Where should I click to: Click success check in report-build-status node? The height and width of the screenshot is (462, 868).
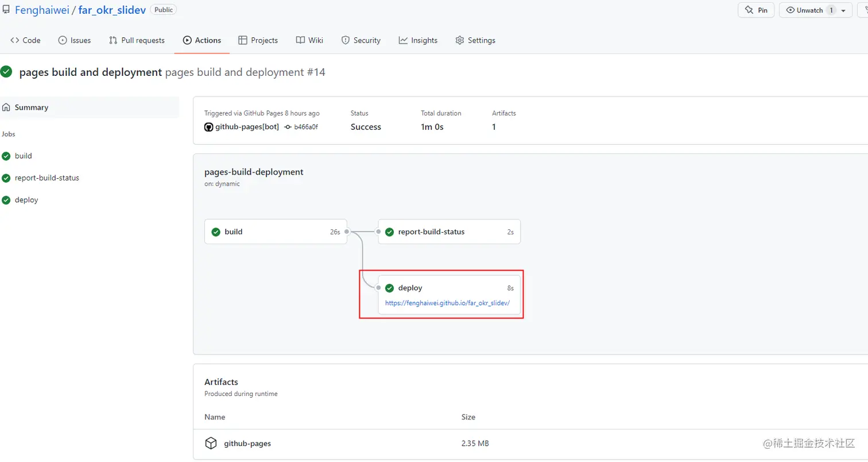click(389, 232)
